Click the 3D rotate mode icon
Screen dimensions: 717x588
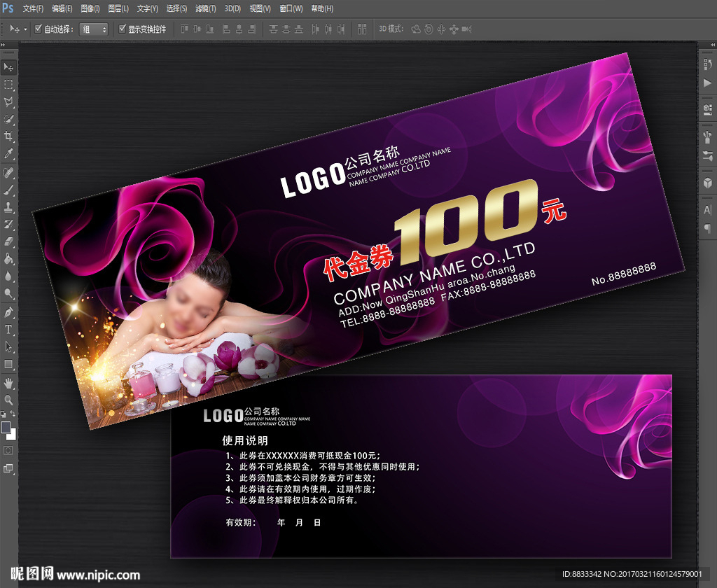pyautogui.click(x=416, y=29)
